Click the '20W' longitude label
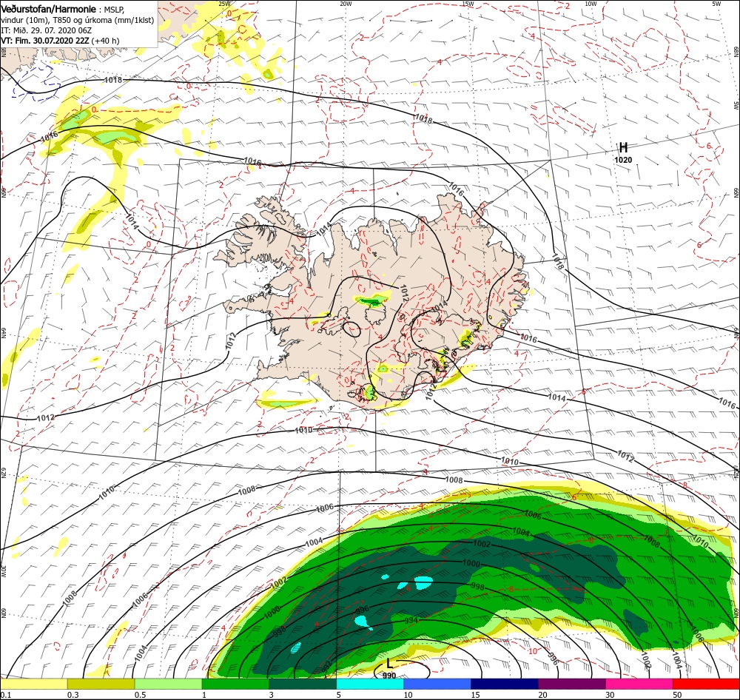 tap(346, 4)
